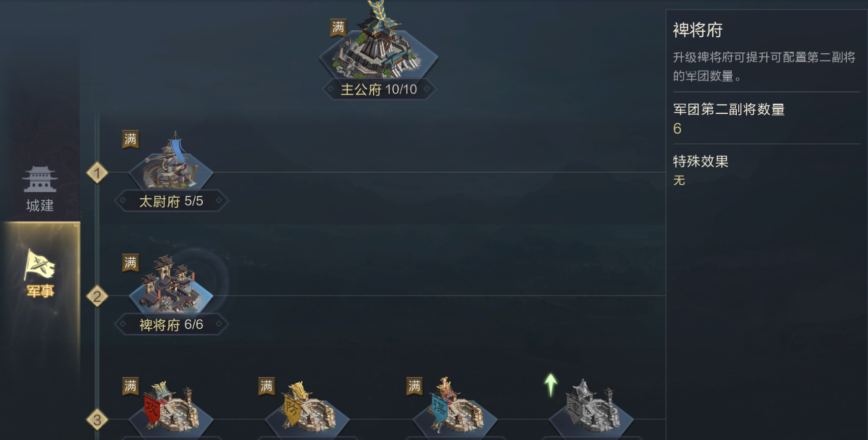Screen dimensions: 868x440
Task: Open the 太尉府 building icon
Action: point(171,161)
